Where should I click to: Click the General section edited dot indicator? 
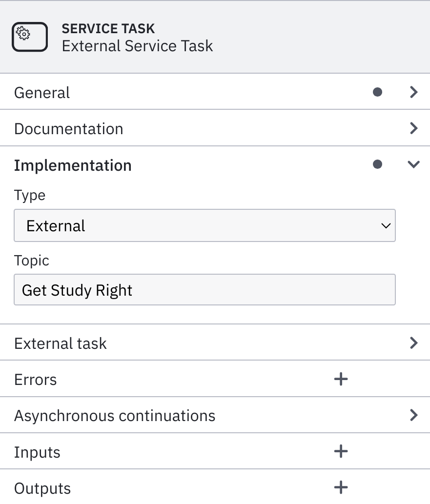(377, 92)
